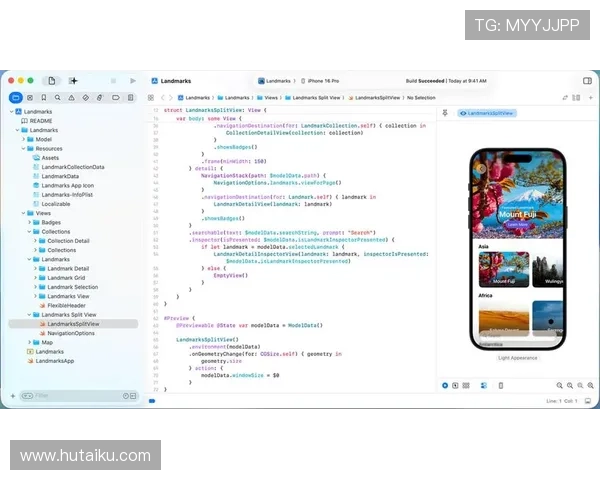The width and height of the screenshot is (600, 480).
Task: Select iPhone 16 Pro run destination
Action: pos(322,80)
